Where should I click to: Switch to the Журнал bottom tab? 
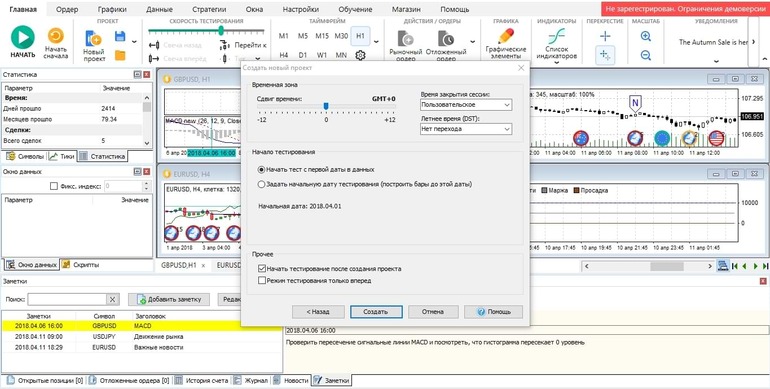[x=251, y=380]
